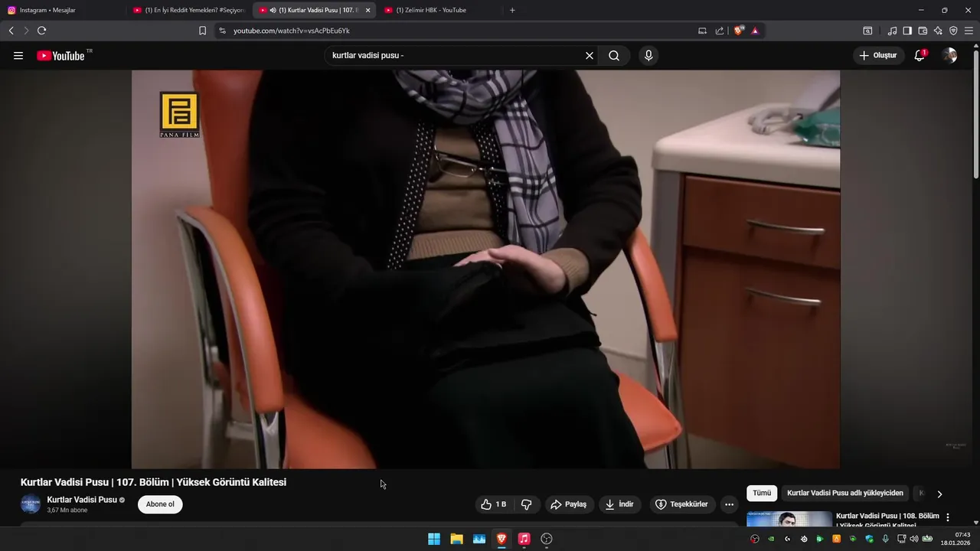This screenshot has height=551, width=980.
Task: Open Kurtlar Vadisi Pusu channel name
Action: point(82,500)
